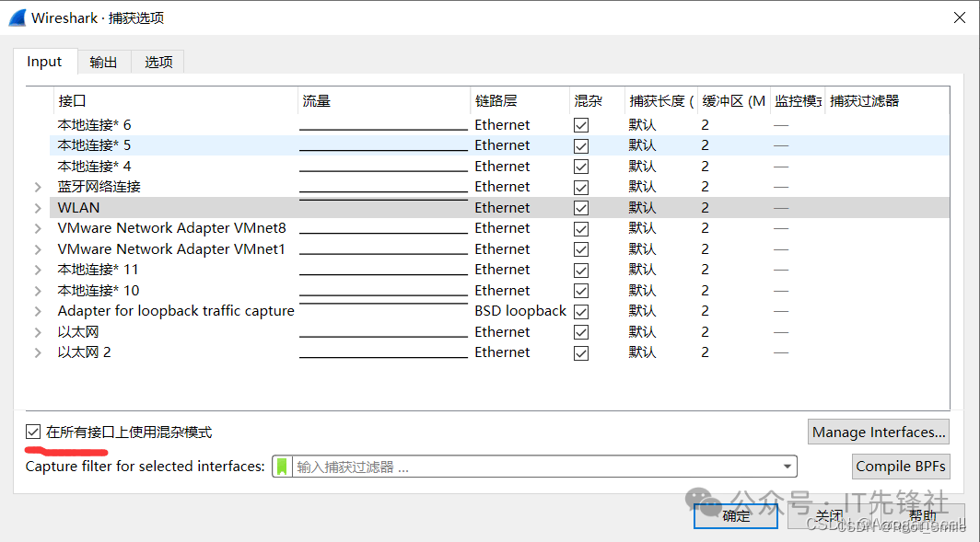This screenshot has width=980, height=542.
Task: Disable promiscuous mode for VMnet8 adapter
Action: pos(581,228)
